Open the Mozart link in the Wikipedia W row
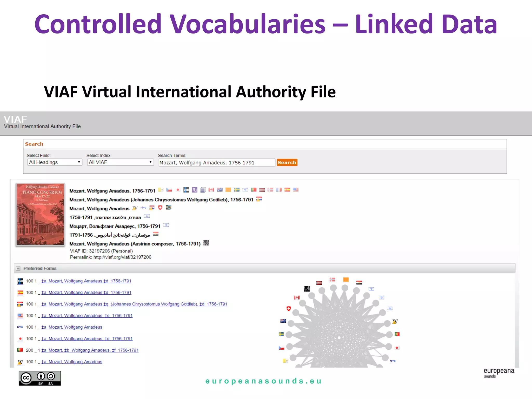 point(72,362)
